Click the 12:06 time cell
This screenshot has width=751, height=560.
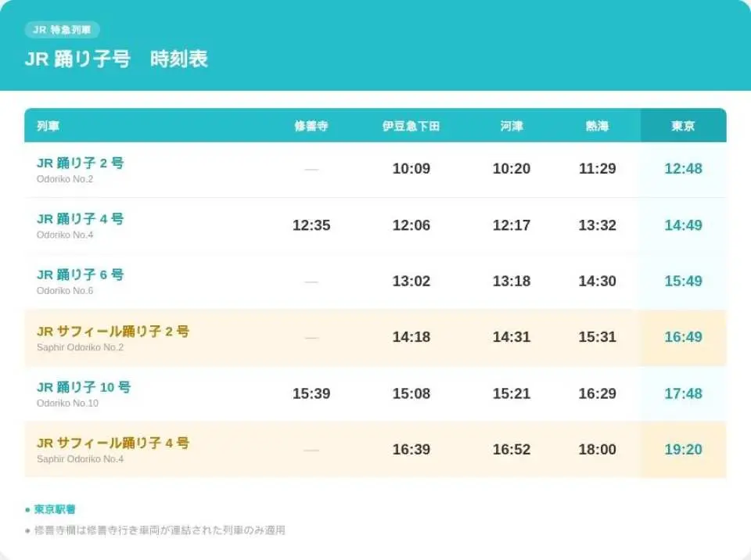point(411,225)
